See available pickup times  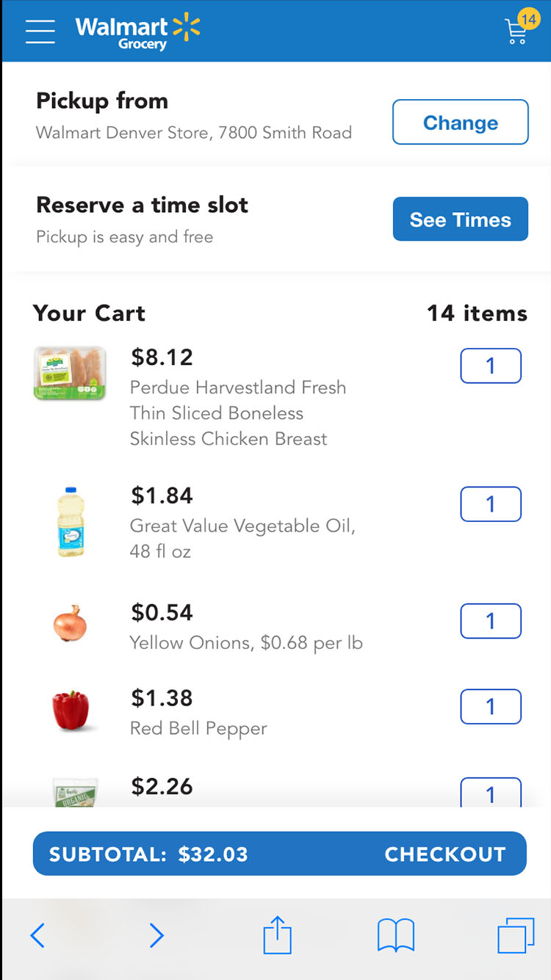(x=460, y=219)
